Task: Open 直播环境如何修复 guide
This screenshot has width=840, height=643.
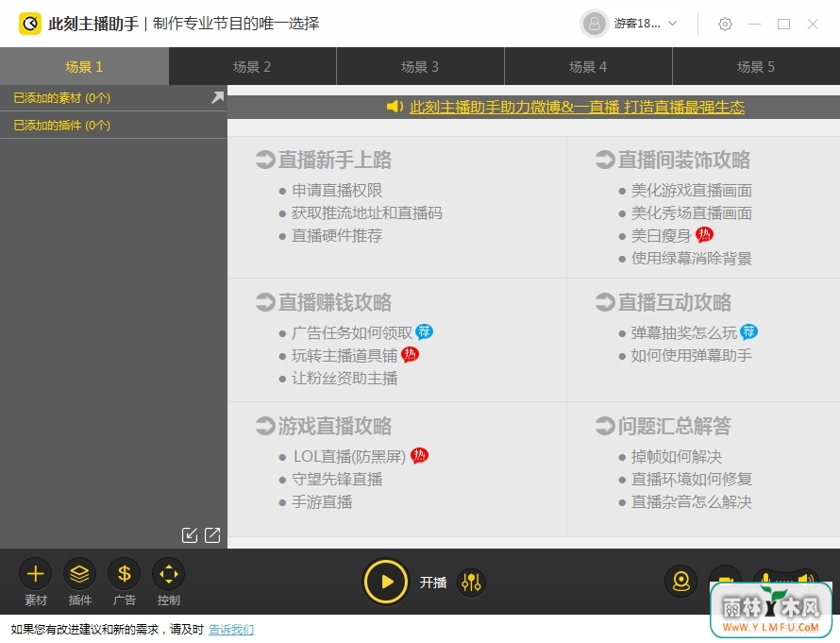Action: tap(692, 479)
